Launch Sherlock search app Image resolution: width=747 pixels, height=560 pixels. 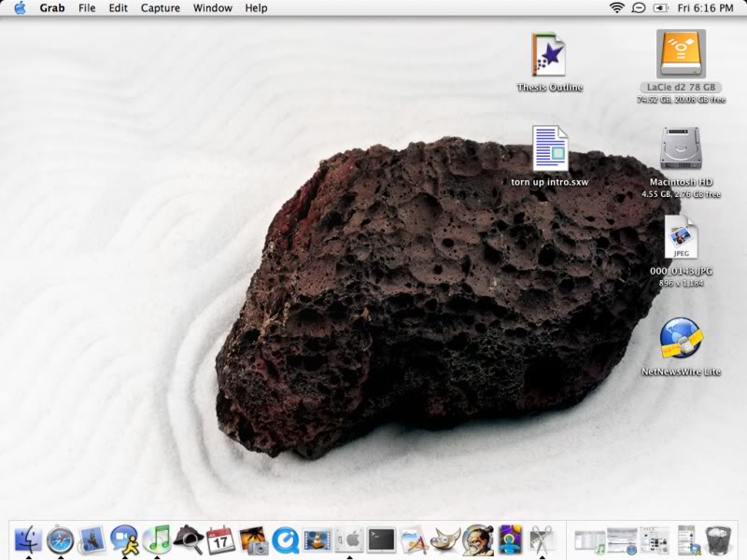tap(189, 540)
